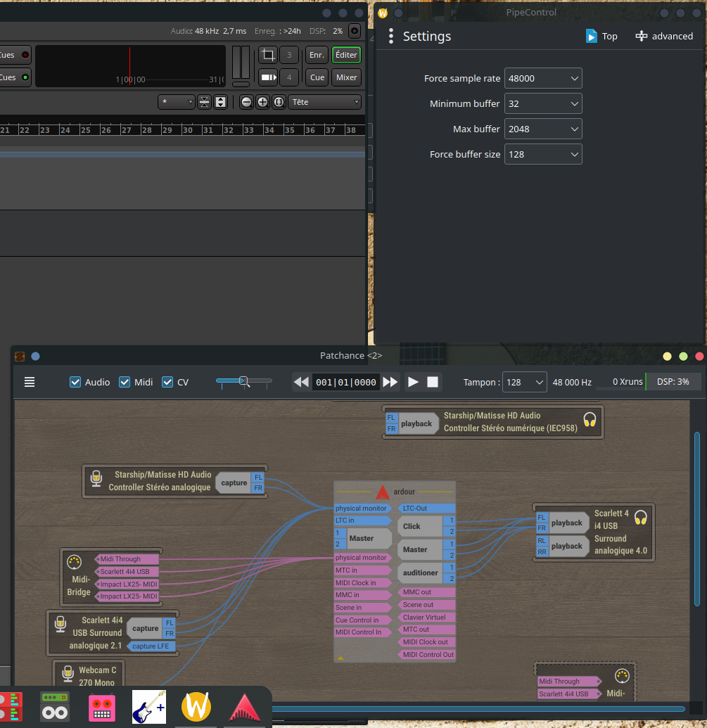The width and height of the screenshot is (707, 728).
Task: Switch to the Top view in PipeControl
Action: pyautogui.click(x=601, y=37)
